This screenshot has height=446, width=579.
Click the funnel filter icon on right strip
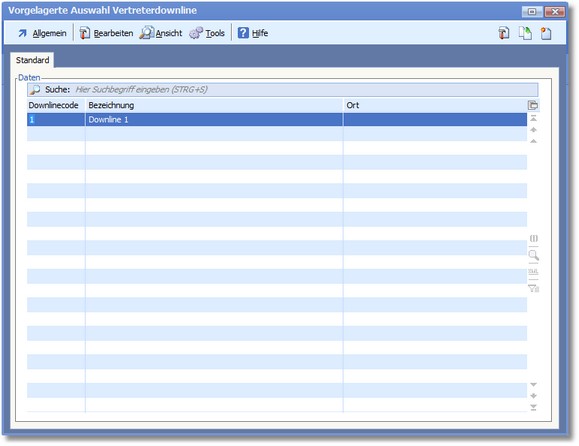534,288
